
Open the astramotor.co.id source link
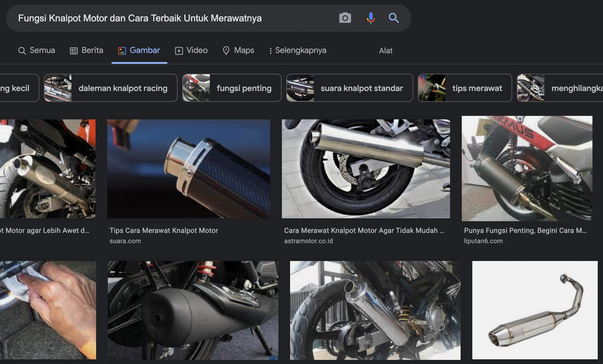308,241
